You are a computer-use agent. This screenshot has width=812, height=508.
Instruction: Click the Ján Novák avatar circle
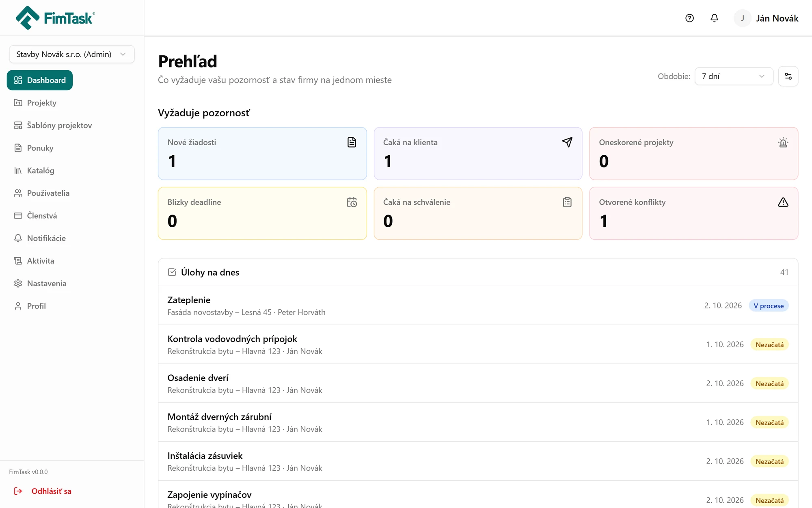pos(743,18)
